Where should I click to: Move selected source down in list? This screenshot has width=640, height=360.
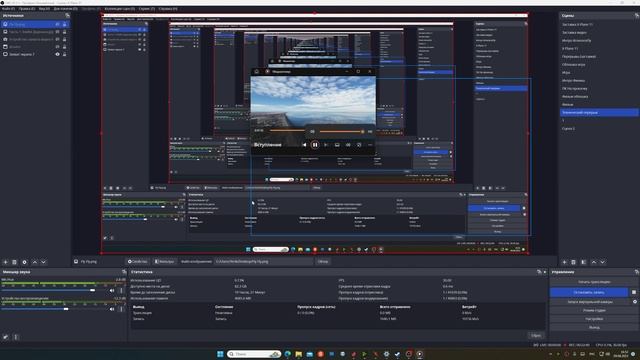43,262
